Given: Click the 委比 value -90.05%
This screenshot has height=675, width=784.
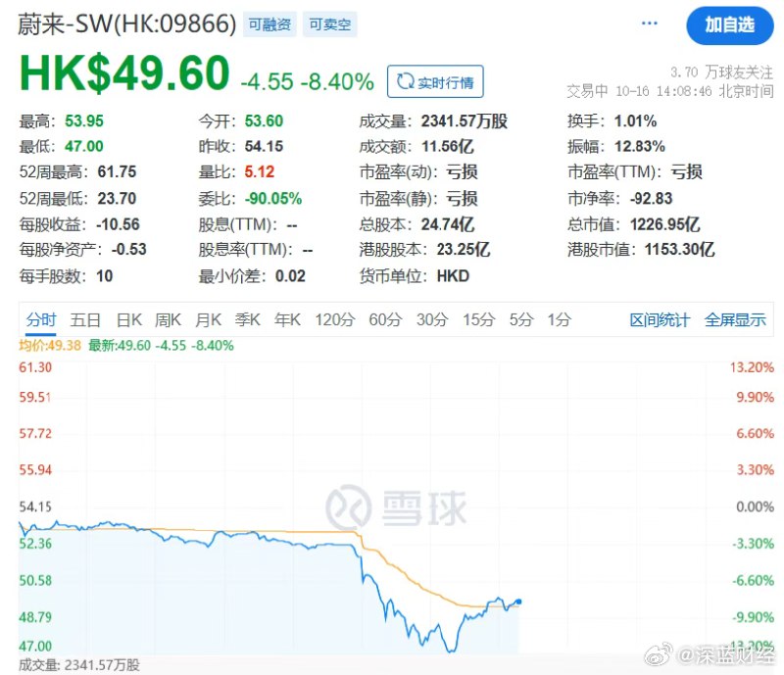Looking at the screenshot, I should tap(273, 199).
